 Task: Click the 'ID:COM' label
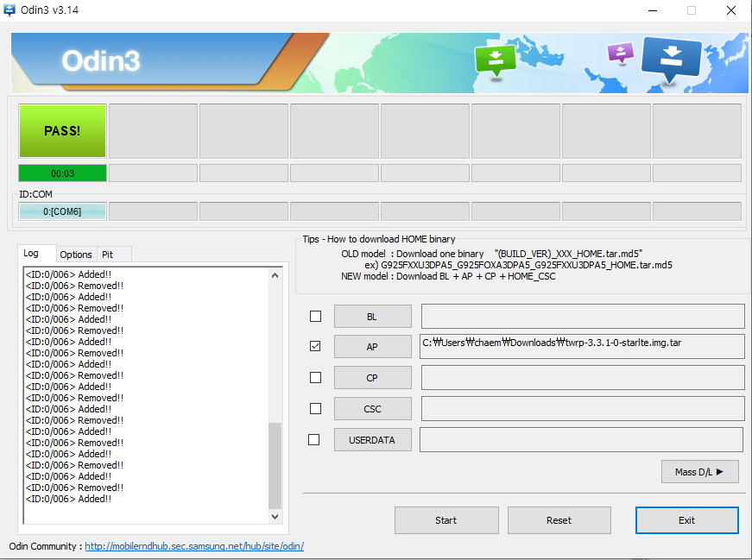[35, 194]
